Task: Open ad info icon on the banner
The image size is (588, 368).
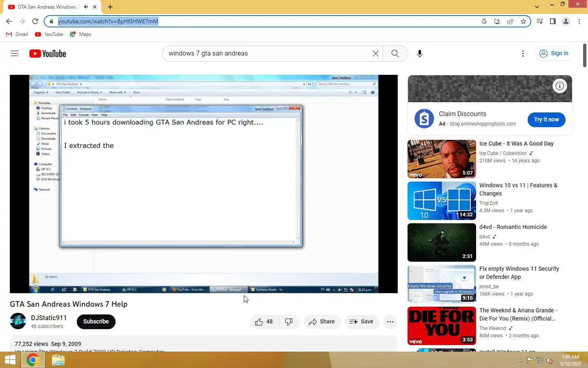Action: [x=560, y=86]
